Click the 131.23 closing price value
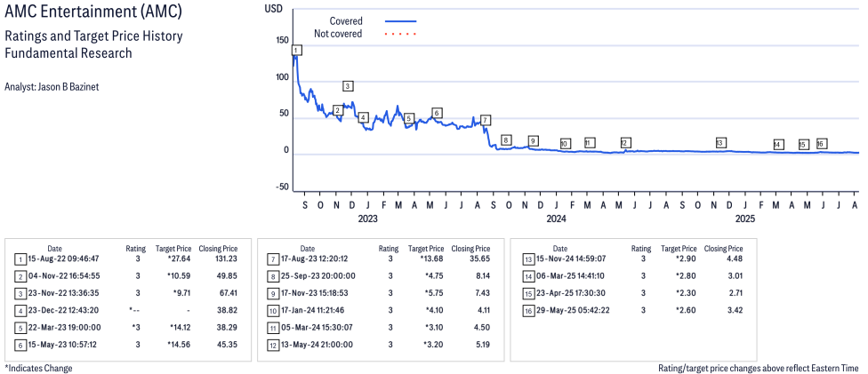Viewport: 868px width, 374px height. click(227, 259)
